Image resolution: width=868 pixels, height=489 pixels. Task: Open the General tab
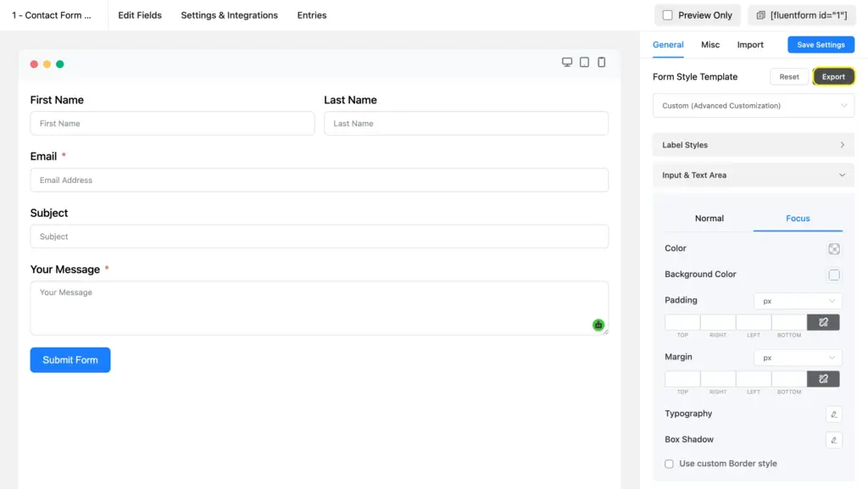(668, 45)
